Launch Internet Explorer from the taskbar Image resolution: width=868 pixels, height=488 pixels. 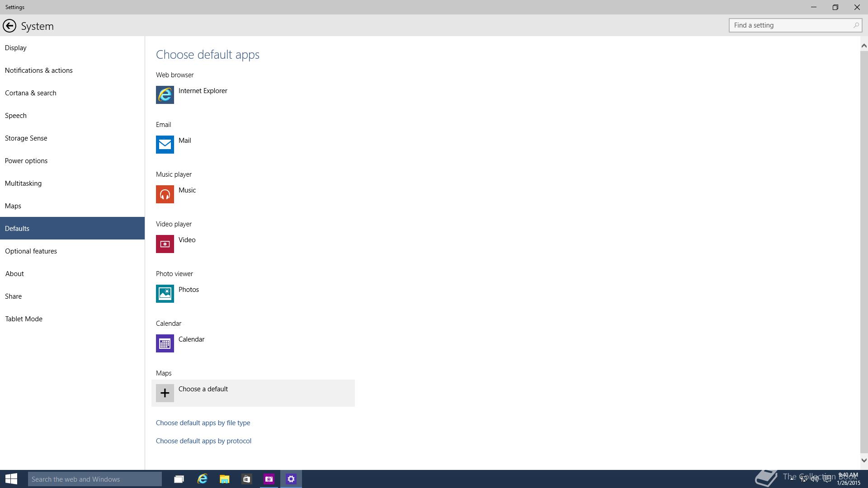point(202,479)
